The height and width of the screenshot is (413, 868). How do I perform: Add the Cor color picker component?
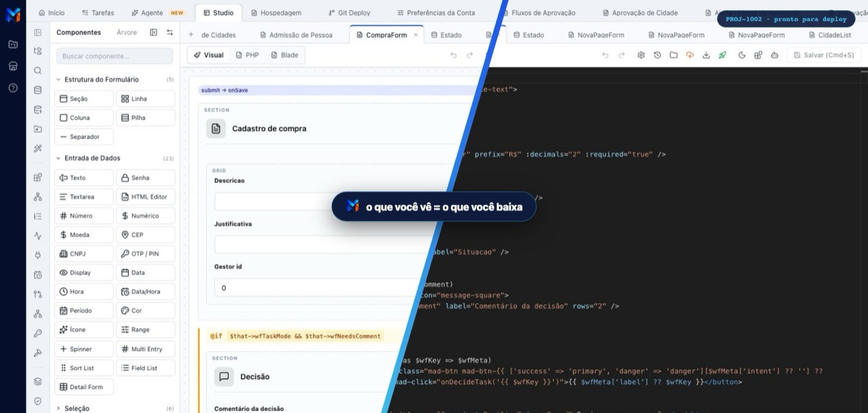pyautogui.click(x=145, y=311)
